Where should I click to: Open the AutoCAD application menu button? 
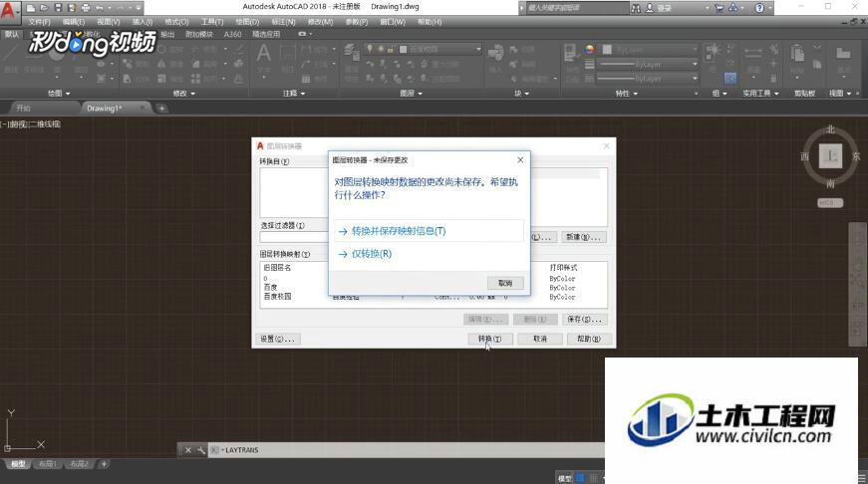(x=9, y=11)
